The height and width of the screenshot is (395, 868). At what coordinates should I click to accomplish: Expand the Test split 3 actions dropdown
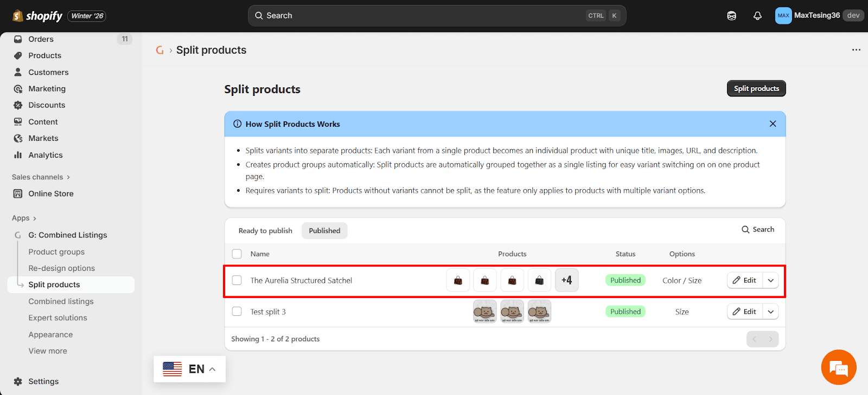click(771, 312)
